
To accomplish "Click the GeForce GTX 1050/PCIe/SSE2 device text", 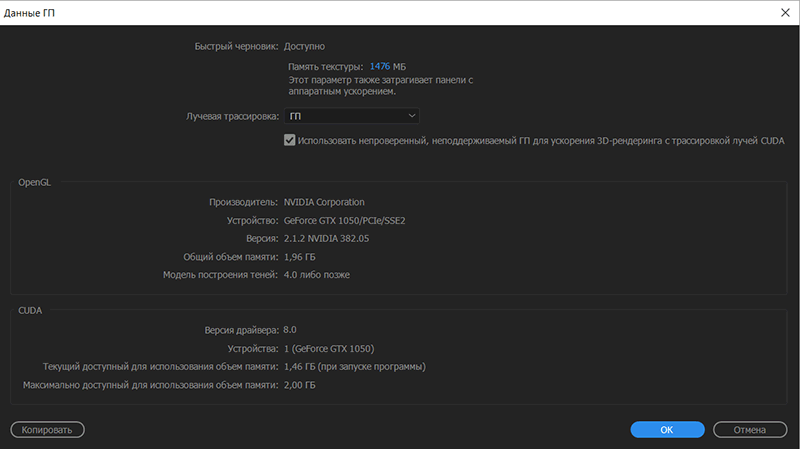I will [344, 220].
